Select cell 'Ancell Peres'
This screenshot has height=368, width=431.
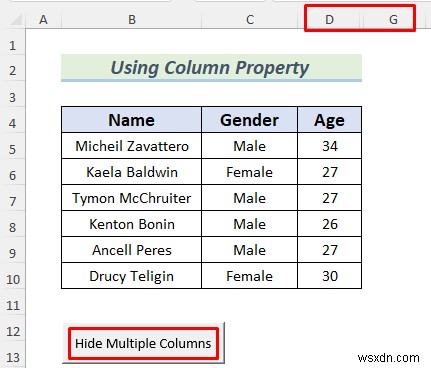click(132, 250)
